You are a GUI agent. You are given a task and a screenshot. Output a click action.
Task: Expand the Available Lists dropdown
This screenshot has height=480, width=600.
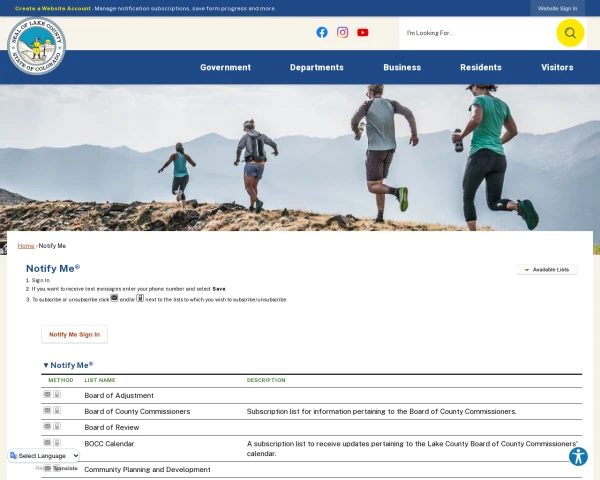coord(547,270)
